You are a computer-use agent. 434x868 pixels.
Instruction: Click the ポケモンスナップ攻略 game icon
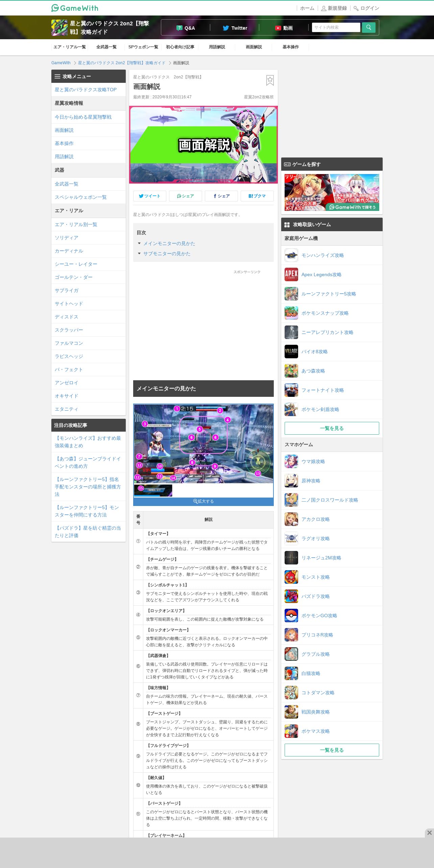click(291, 313)
